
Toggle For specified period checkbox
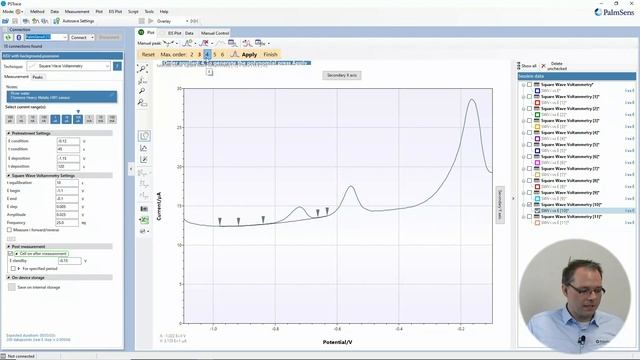tap(13, 269)
